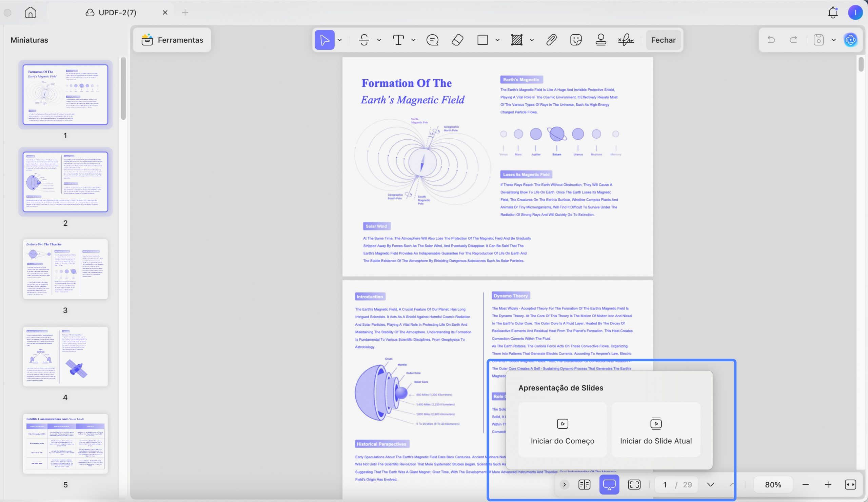Switch to the UPDF-2(7) tab
Viewport: 868px width, 502px height.
pyautogui.click(x=111, y=13)
